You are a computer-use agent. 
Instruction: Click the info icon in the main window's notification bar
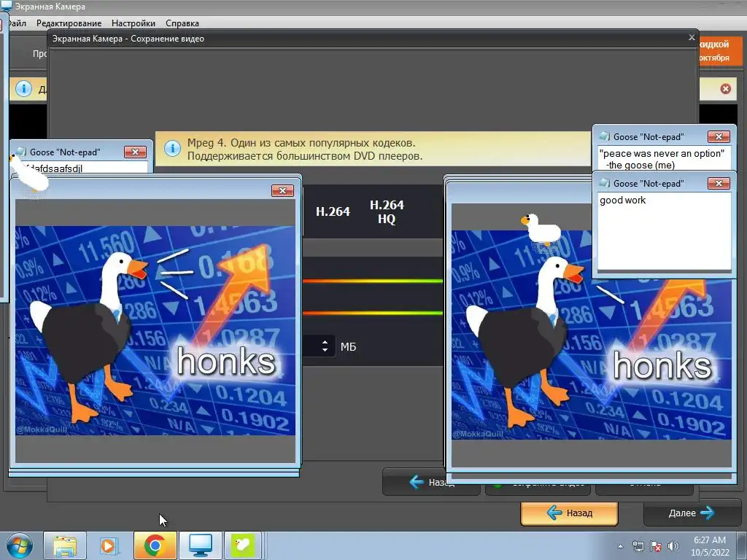(23, 88)
